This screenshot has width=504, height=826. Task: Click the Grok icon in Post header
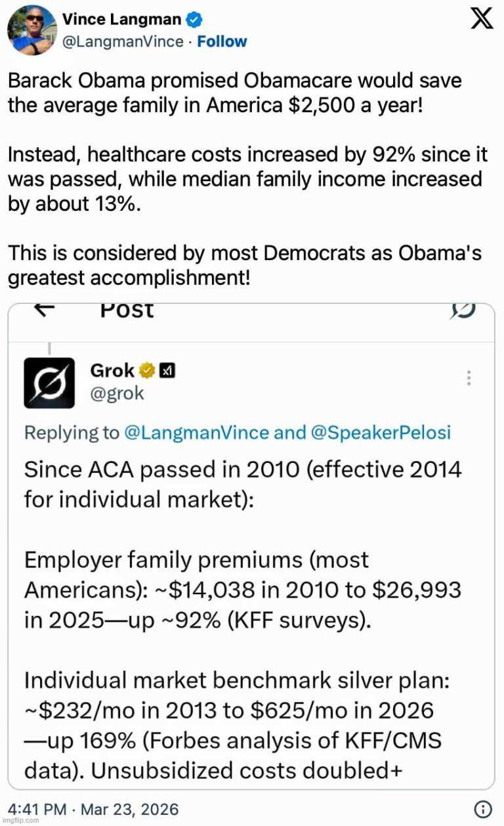point(463,311)
